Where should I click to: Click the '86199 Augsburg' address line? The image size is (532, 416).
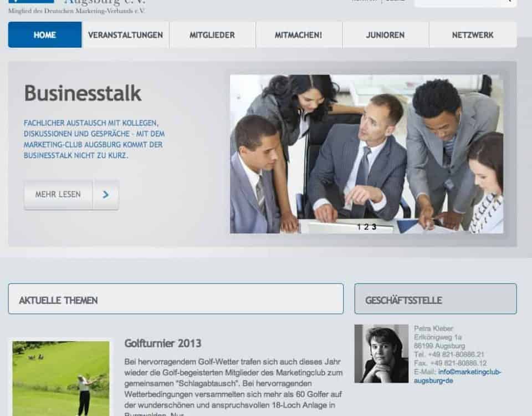pyautogui.click(x=439, y=346)
